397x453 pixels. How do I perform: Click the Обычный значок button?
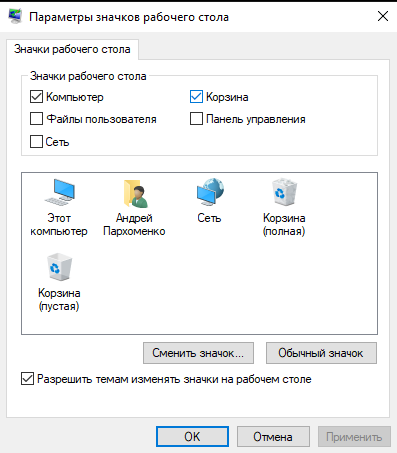click(x=321, y=353)
